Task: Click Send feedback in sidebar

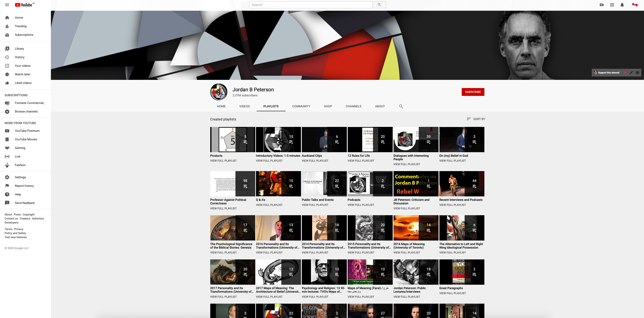Action: [25, 203]
